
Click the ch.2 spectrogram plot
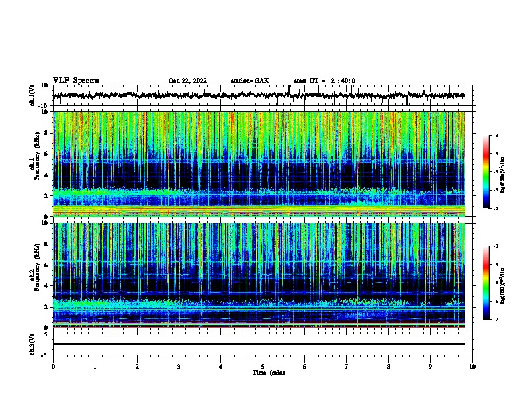click(x=259, y=275)
